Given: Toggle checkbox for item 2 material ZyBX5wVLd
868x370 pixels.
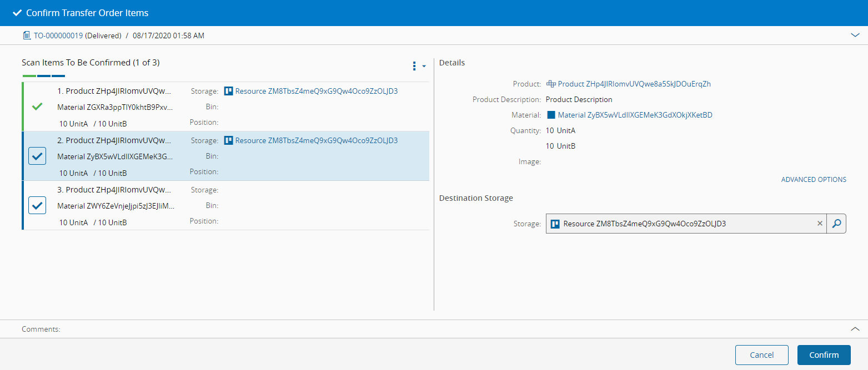Looking at the screenshot, I should point(37,156).
